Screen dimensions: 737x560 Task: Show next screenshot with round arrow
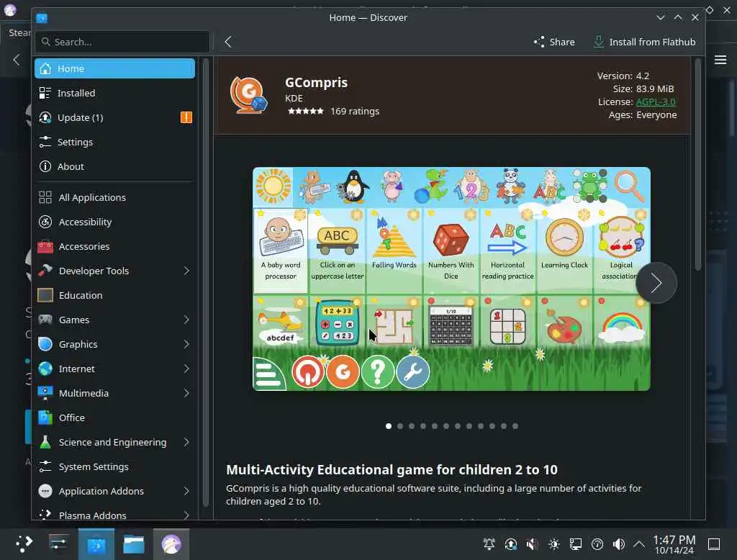(656, 283)
